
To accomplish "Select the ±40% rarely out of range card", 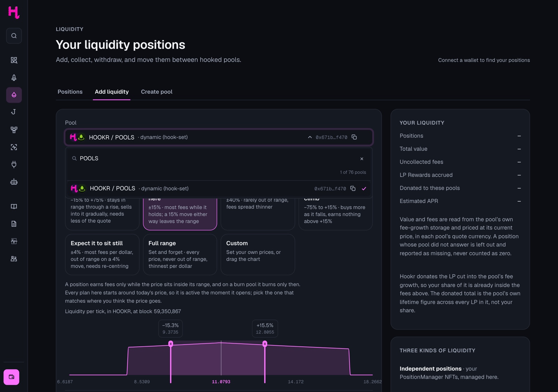I will point(258,214).
